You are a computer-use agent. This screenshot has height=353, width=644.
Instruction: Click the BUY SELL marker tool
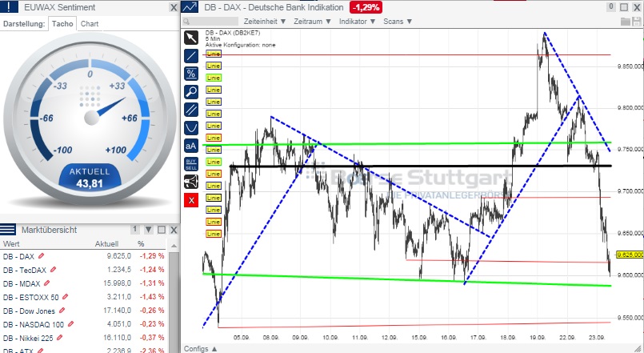point(191,164)
